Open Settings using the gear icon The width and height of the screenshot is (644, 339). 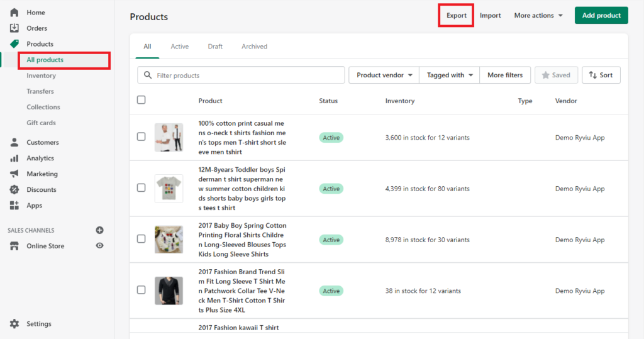point(14,324)
